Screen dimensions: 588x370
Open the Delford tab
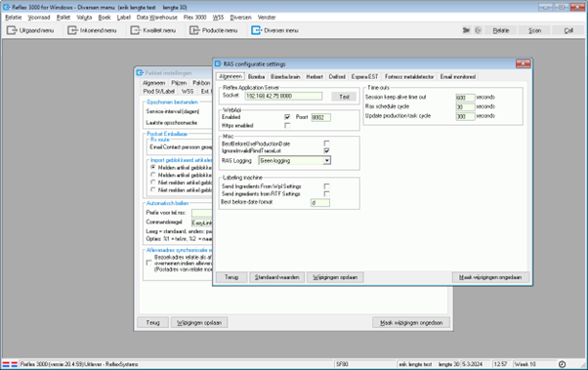(x=337, y=76)
